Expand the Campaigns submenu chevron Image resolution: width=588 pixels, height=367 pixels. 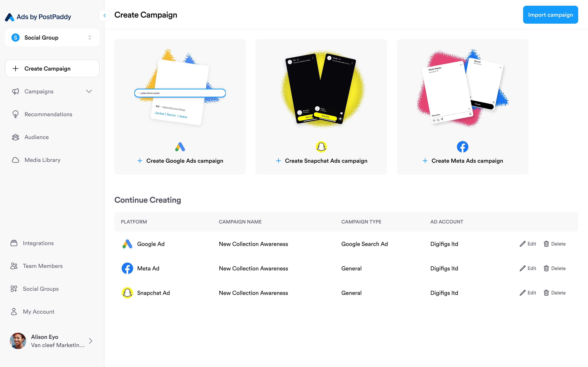pyautogui.click(x=89, y=91)
